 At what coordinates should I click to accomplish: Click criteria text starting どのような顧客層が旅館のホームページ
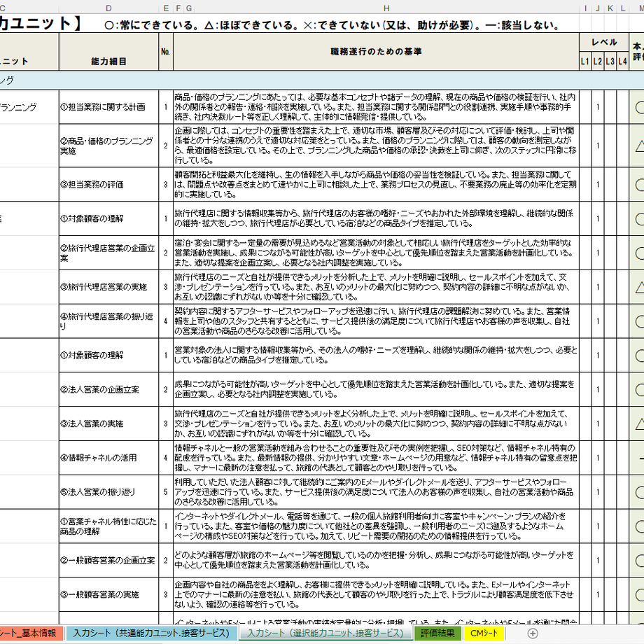pos(376,560)
